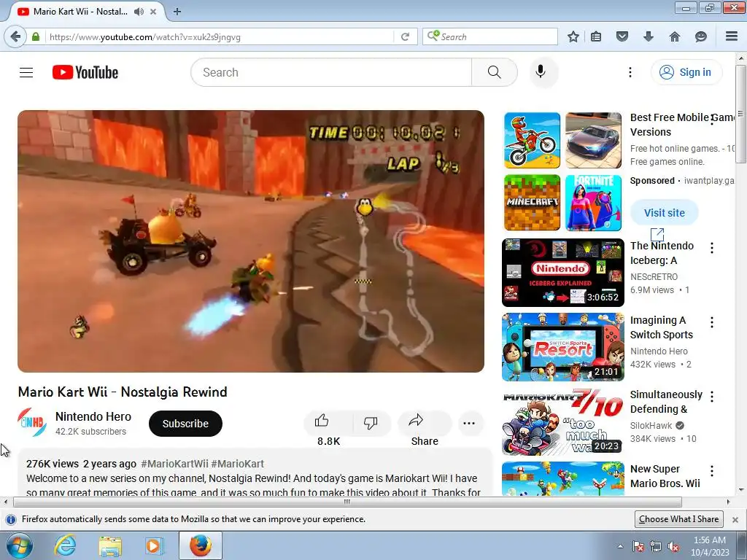Open YouTube settings three-dot menu near Sign in

[630, 72]
